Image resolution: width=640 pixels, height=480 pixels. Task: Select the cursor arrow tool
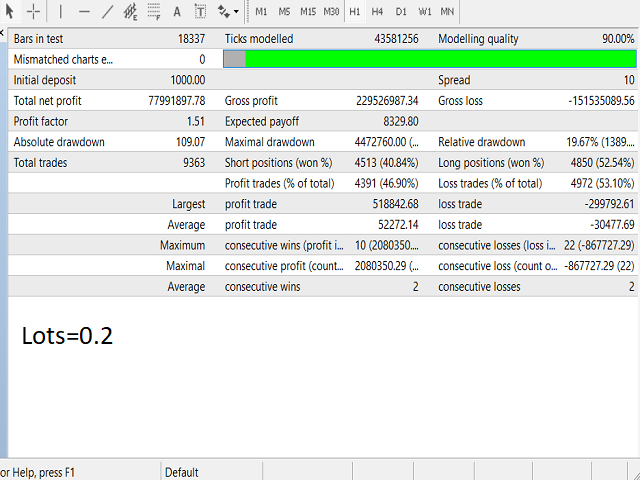[x=10, y=11]
